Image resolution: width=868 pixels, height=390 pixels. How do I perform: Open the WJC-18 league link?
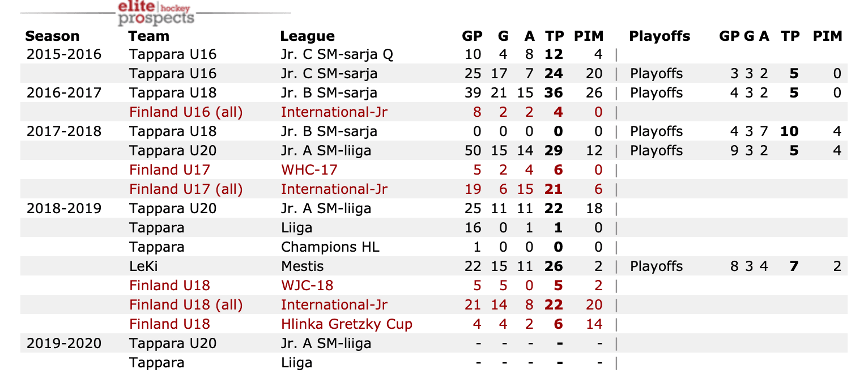(x=307, y=286)
